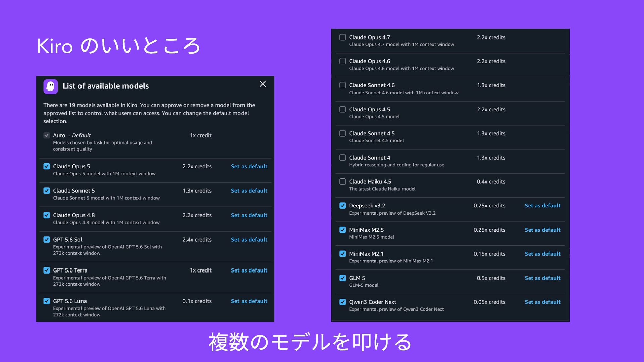Uncheck the Claude Sonnet 5 checkbox
The height and width of the screenshot is (362, 644).
pyautogui.click(x=47, y=191)
